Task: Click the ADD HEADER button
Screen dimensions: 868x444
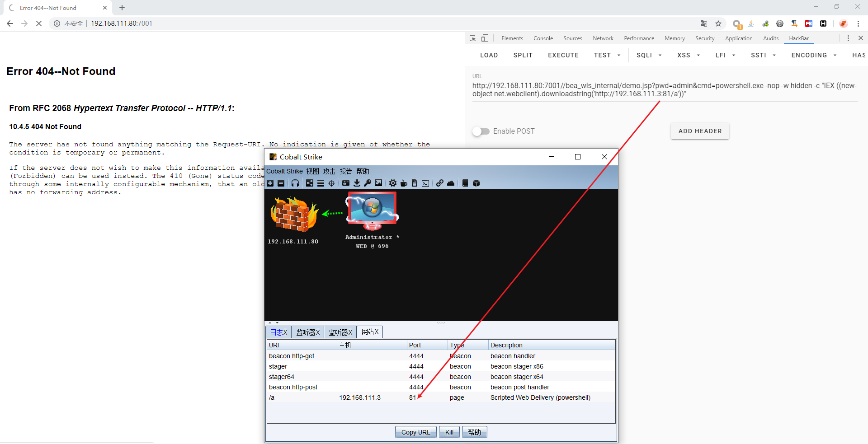Action: [x=700, y=131]
